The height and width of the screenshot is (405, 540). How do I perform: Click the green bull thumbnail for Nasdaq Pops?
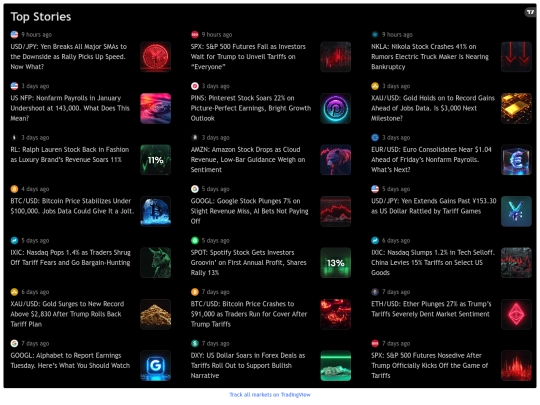pyautogui.click(x=156, y=263)
